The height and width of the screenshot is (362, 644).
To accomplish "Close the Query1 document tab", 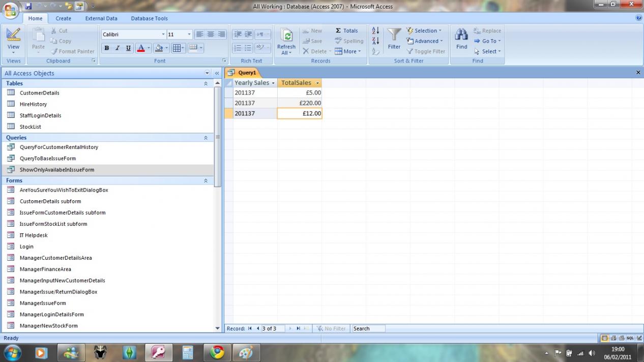I will pos(638,73).
